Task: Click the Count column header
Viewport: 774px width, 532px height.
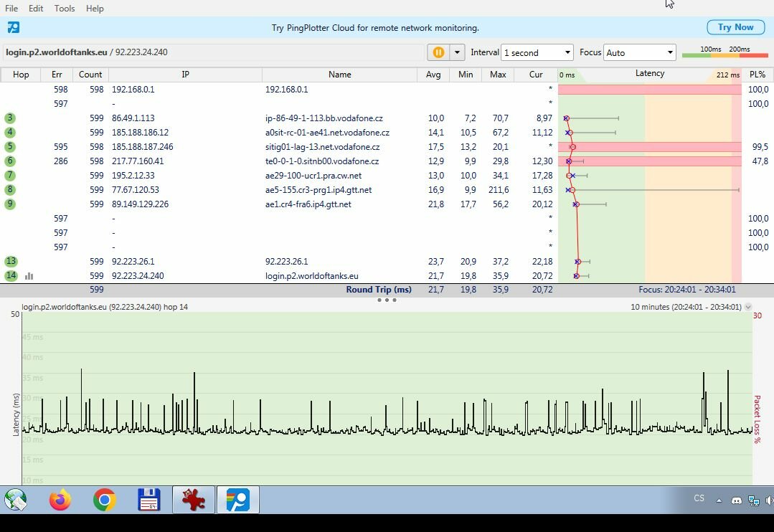Action: (90, 75)
